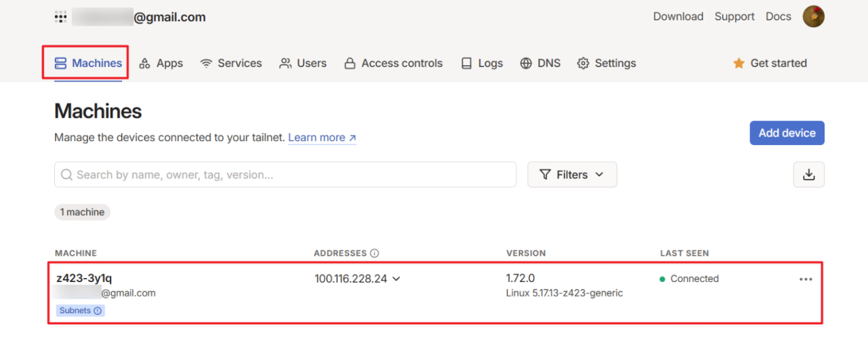The image size is (868, 337).
Task: Open the user avatar profile menu
Action: [x=813, y=17]
